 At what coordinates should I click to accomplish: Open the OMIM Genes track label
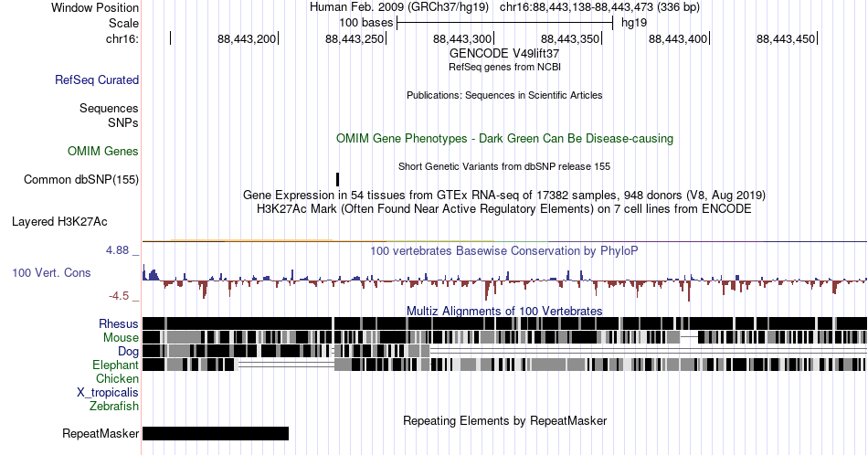click(103, 151)
